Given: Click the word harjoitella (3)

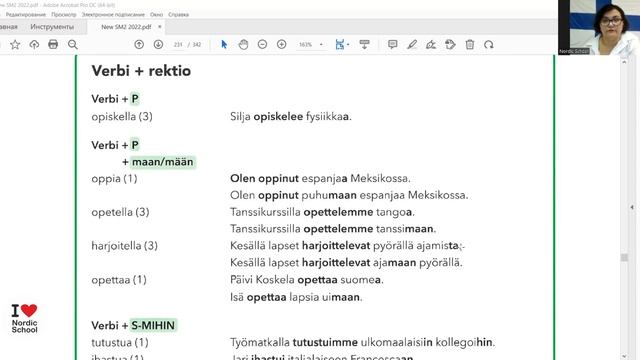Looking at the screenshot, I should click(x=124, y=246).
